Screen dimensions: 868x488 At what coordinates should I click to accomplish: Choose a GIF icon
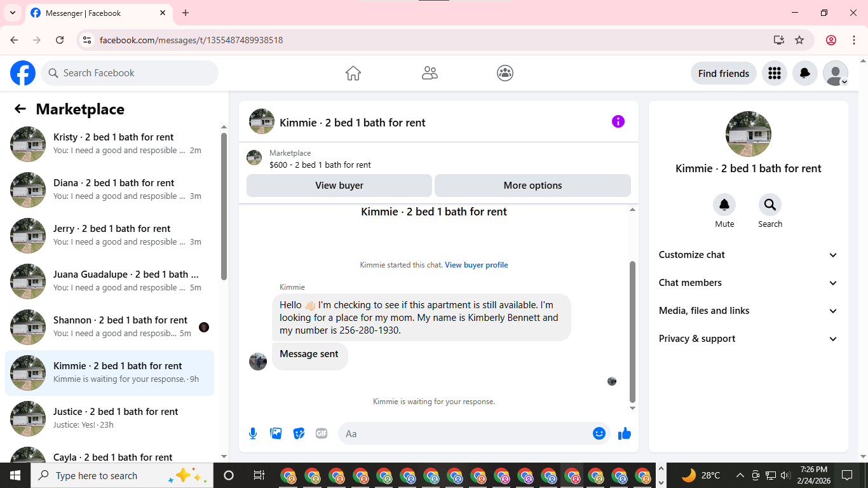(x=322, y=433)
